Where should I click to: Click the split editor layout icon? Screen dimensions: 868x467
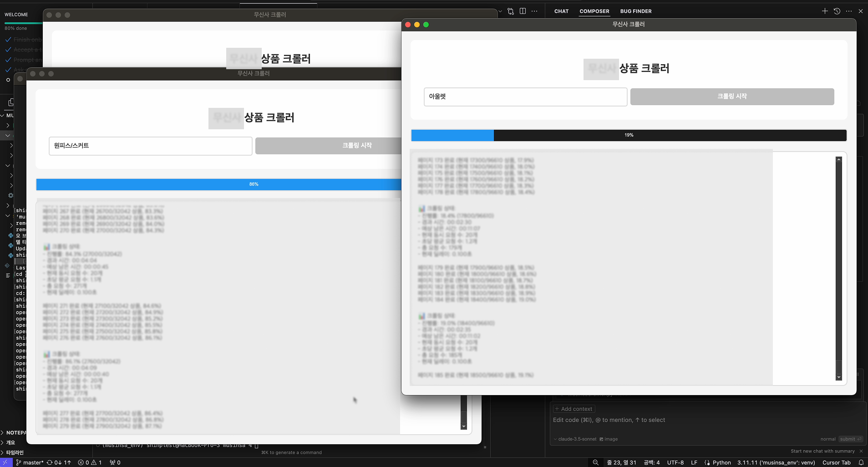(x=523, y=11)
